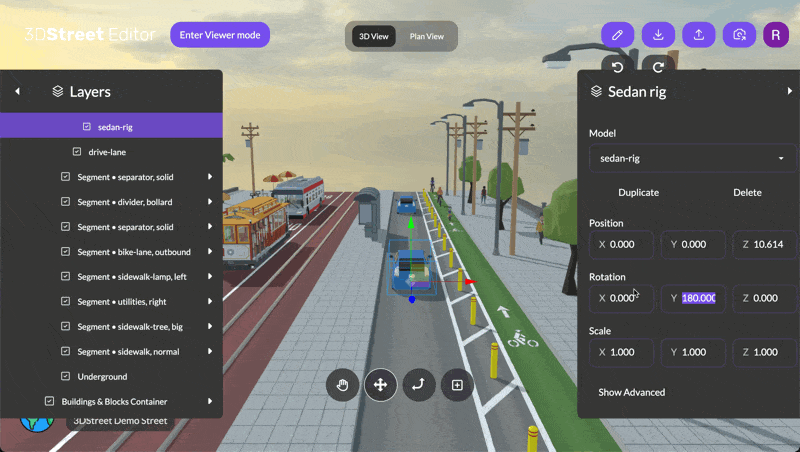Image resolution: width=800 pixels, height=452 pixels.
Task: Click the camera screenshot icon button
Action: pyautogui.click(x=739, y=35)
